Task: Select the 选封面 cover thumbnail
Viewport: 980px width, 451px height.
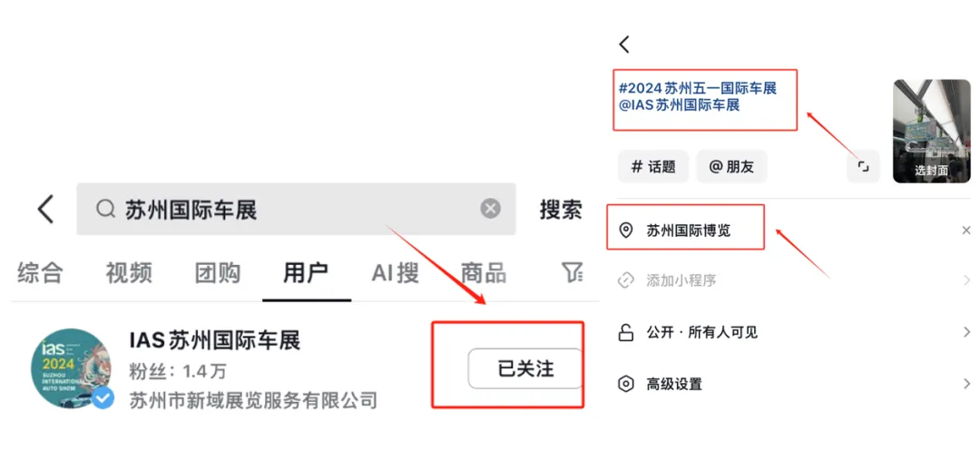Action: pyautogui.click(x=931, y=132)
